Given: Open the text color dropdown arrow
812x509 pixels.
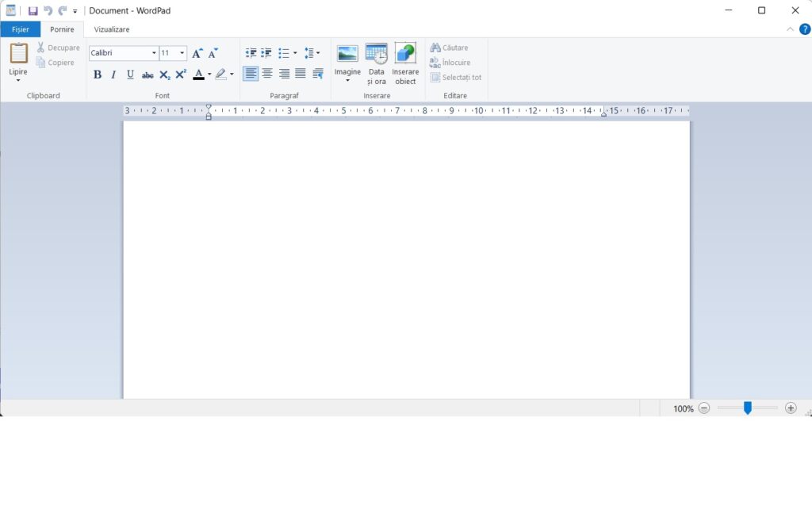Looking at the screenshot, I should (209, 75).
